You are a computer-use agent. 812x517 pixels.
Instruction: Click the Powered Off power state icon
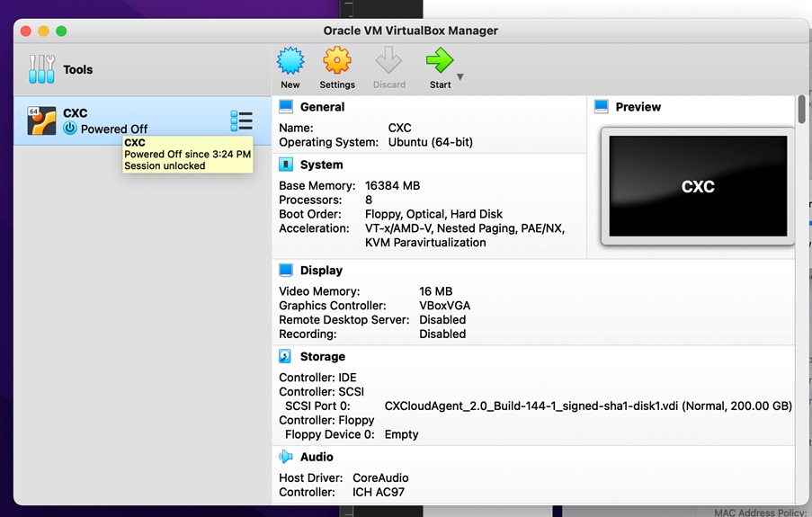[x=70, y=128]
